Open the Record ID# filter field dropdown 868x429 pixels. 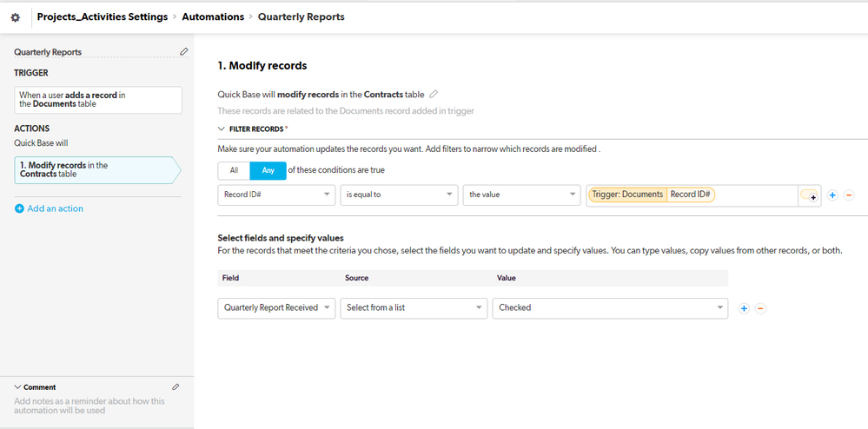coord(276,195)
